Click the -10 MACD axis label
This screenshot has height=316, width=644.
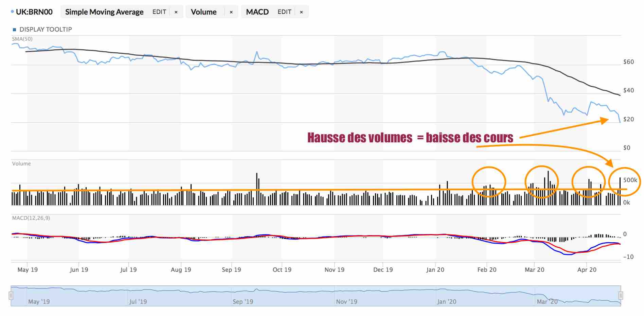[628, 257]
